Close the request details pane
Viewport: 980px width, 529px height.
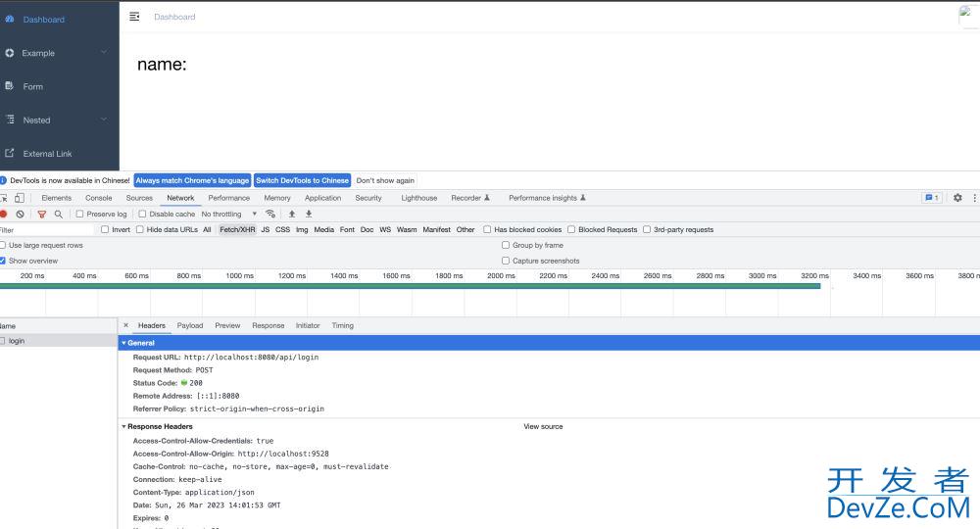tap(125, 325)
